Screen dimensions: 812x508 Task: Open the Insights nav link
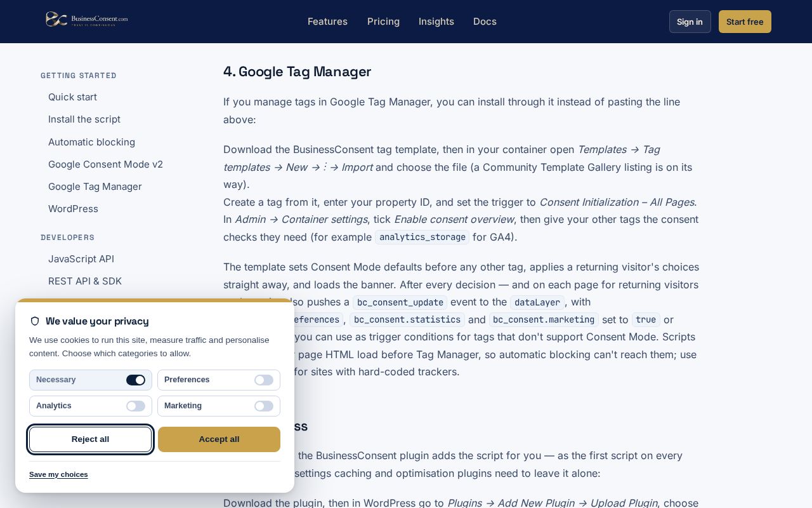click(x=436, y=22)
